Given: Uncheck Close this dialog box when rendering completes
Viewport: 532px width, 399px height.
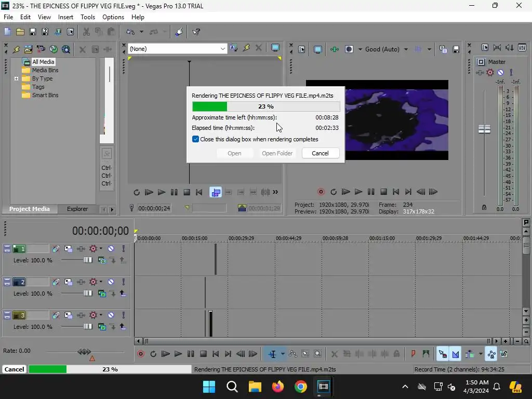Looking at the screenshot, I should (x=195, y=139).
